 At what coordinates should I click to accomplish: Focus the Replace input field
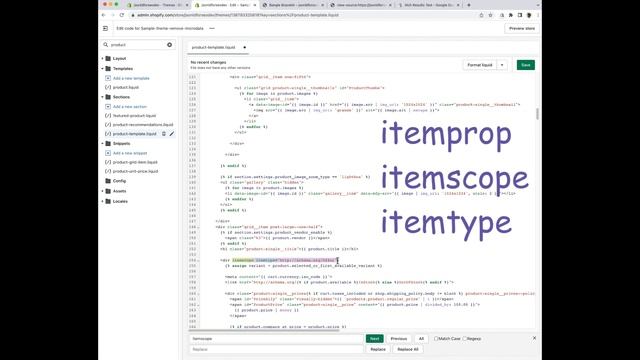276,349
